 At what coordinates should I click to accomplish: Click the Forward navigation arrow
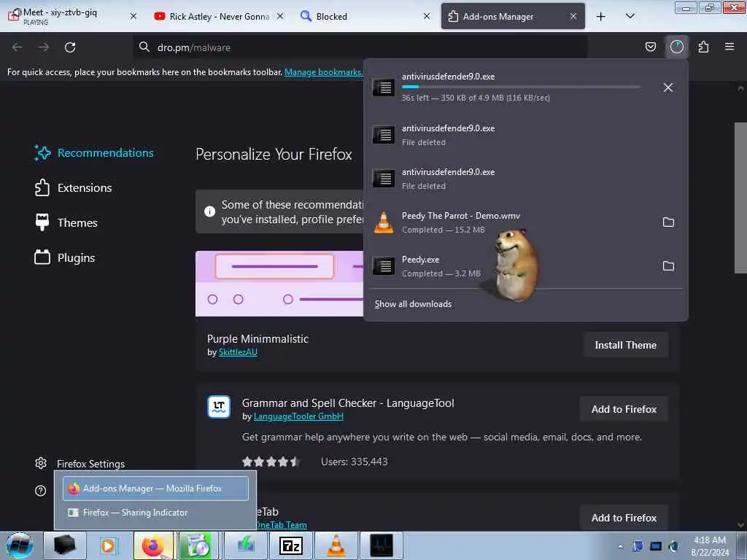[x=44, y=47]
